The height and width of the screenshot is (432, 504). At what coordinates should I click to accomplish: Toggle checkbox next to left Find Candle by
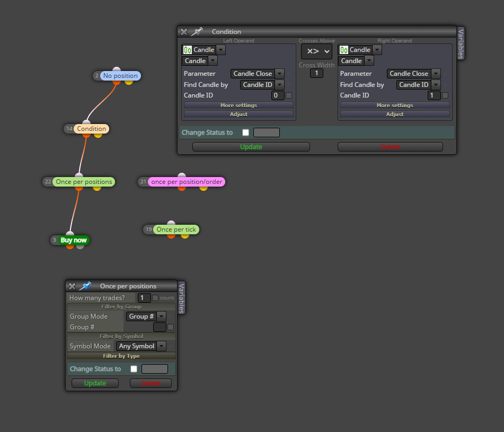[x=289, y=84]
